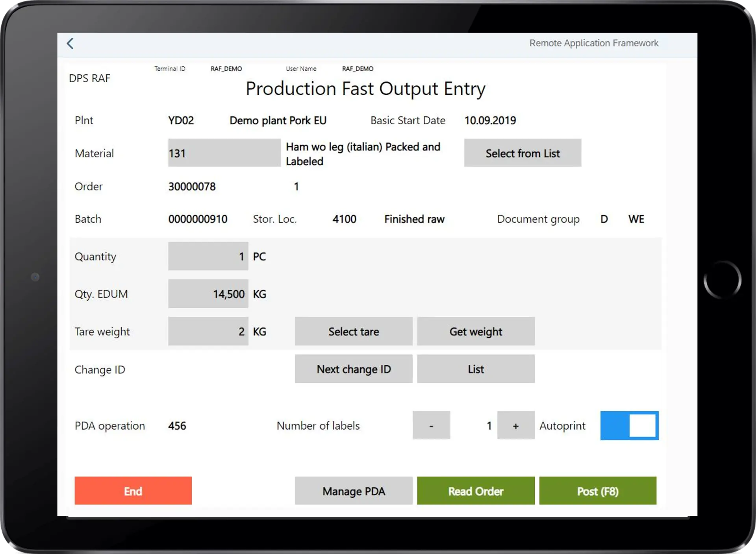Click the Material input field showing 131
The width and height of the screenshot is (756, 554).
click(x=224, y=153)
